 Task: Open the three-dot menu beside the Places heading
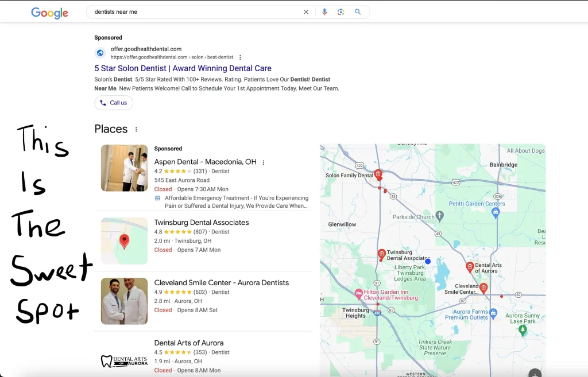click(x=136, y=130)
